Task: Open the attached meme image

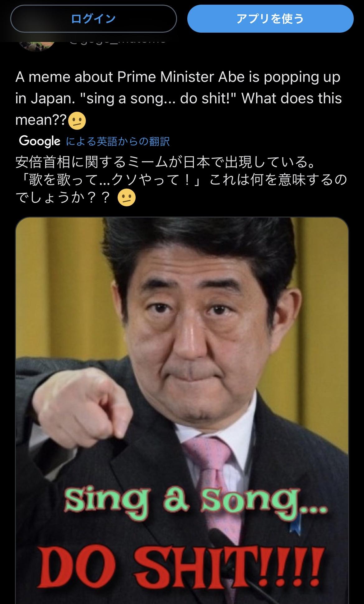Action: point(182,410)
